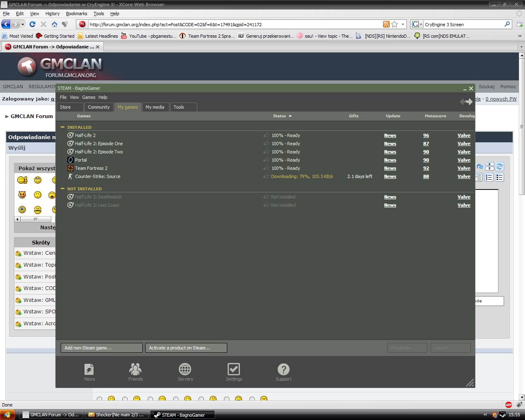
Task: Open the Friends icon in Steam
Action: pyautogui.click(x=135, y=370)
